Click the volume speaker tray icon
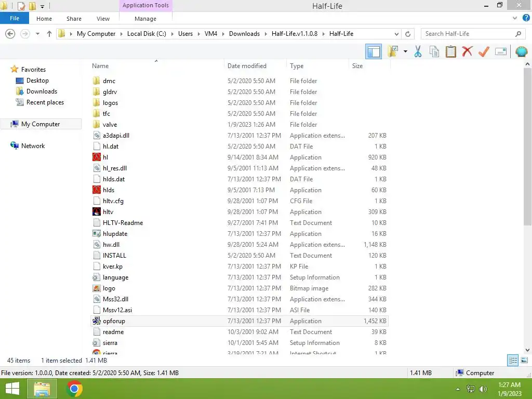The width and height of the screenshot is (532, 399). click(x=483, y=389)
